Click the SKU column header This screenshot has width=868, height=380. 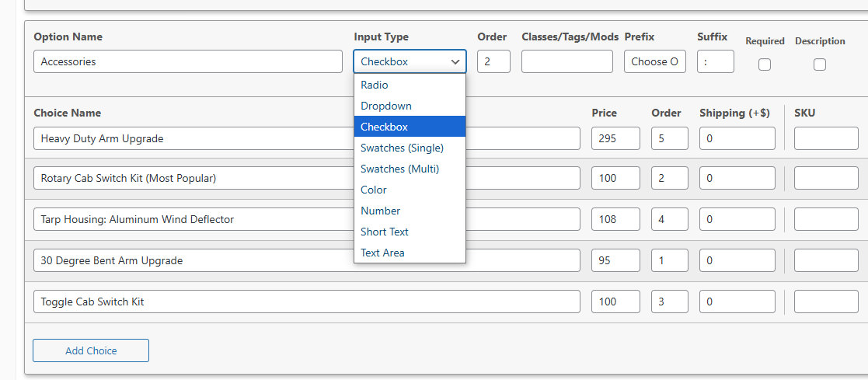click(805, 113)
